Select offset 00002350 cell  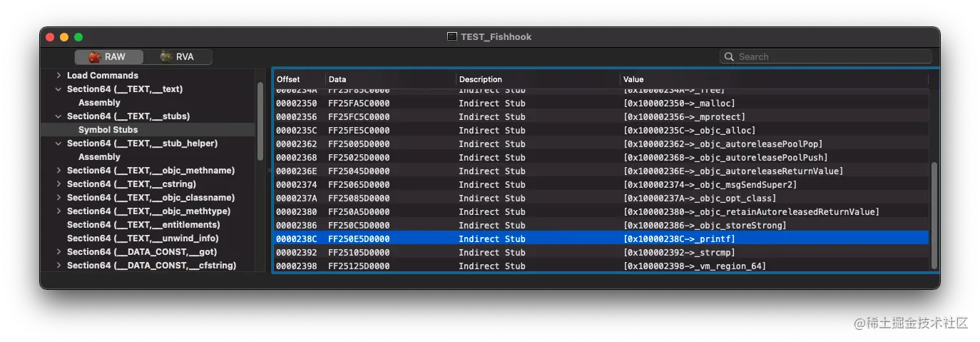[x=297, y=104]
